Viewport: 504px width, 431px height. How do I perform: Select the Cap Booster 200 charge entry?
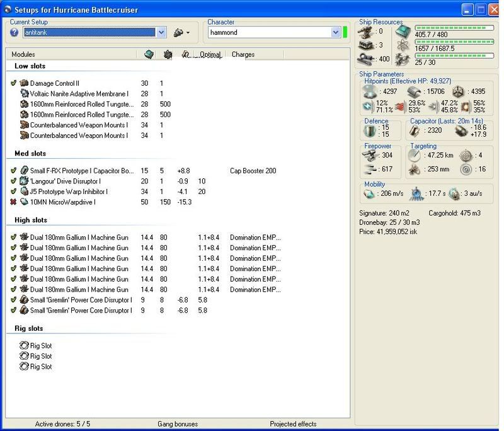coord(253,171)
